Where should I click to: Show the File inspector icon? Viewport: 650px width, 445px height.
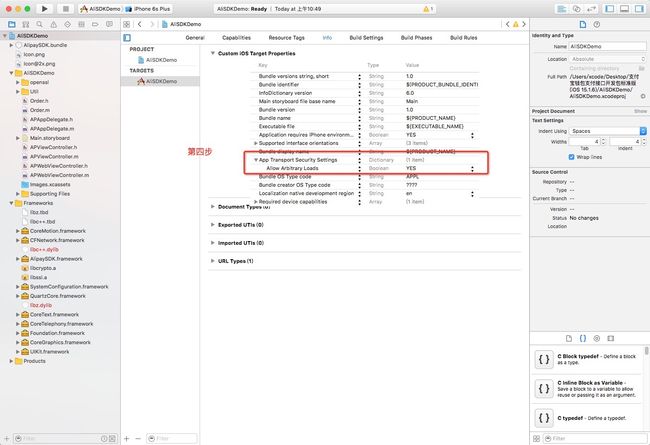click(x=583, y=24)
